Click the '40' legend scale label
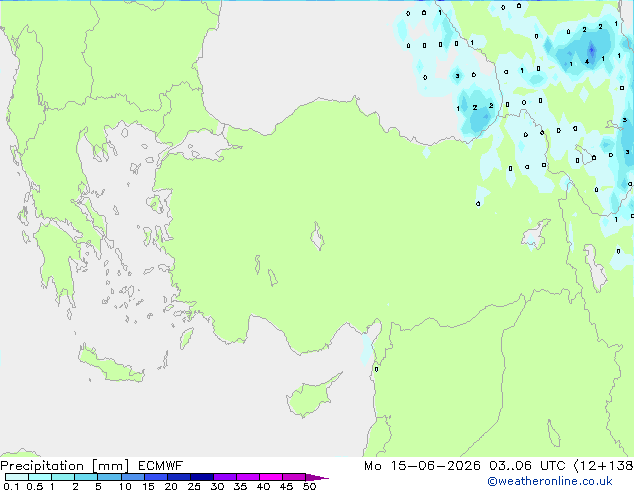The height and width of the screenshot is (490, 634). coord(263,486)
